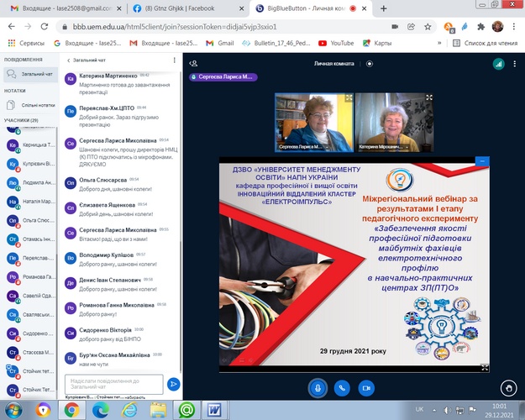
Task: Open a new browser tab
Action: pos(384,8)
